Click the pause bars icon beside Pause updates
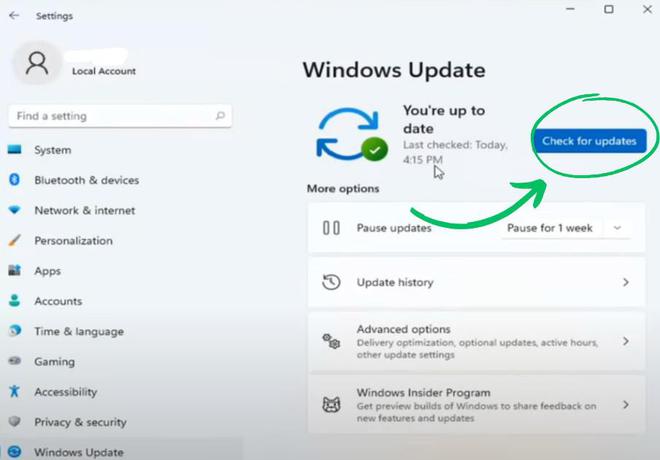The width and height of the screenshot is (660, 460). pos(331,228)
